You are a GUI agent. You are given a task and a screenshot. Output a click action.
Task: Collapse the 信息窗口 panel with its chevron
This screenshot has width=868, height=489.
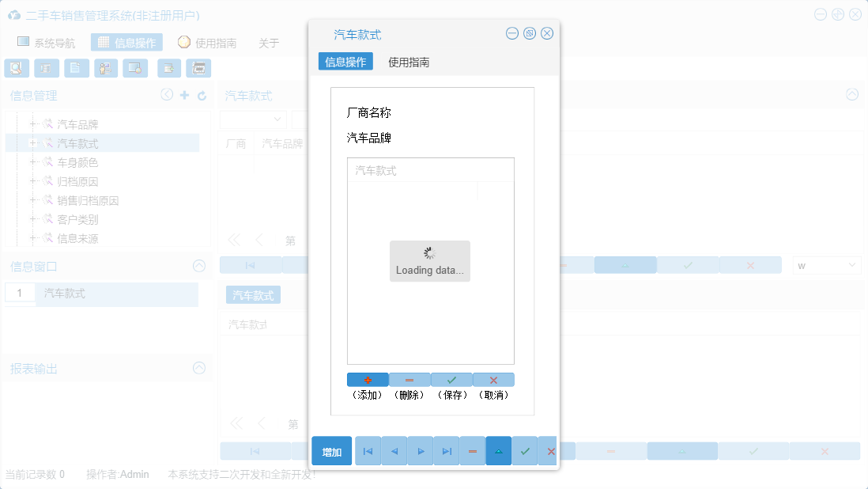pos(198,266)
